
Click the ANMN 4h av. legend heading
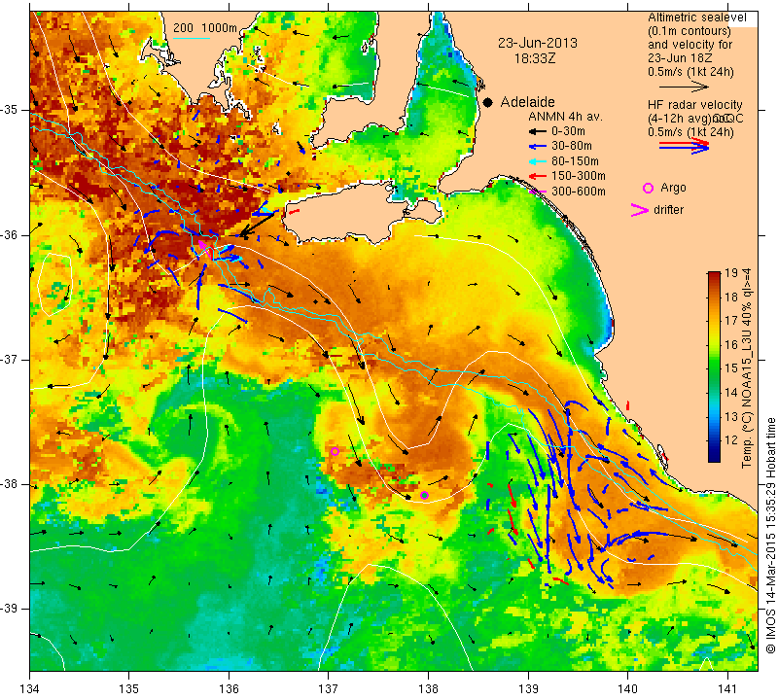click(x=565, y=117)
